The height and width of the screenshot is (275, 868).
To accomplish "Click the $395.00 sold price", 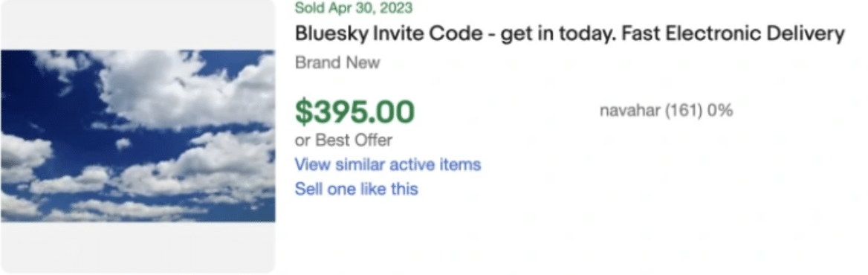I will (354, 111).
